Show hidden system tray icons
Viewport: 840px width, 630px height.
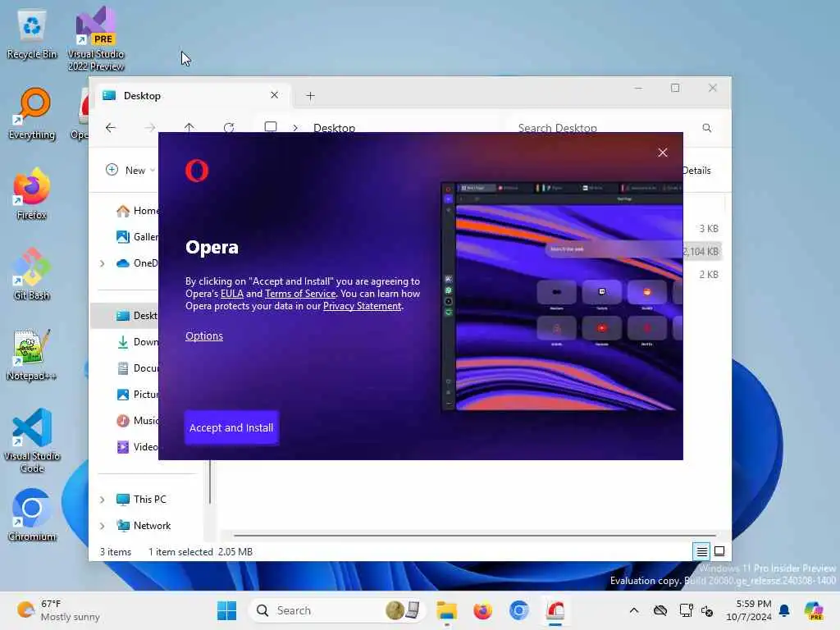point(634,610)
